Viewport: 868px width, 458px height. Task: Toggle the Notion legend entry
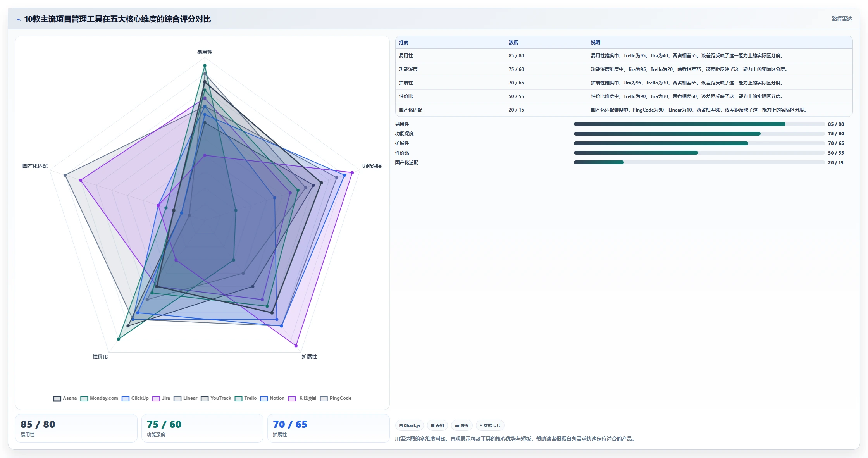click(272, 398)
